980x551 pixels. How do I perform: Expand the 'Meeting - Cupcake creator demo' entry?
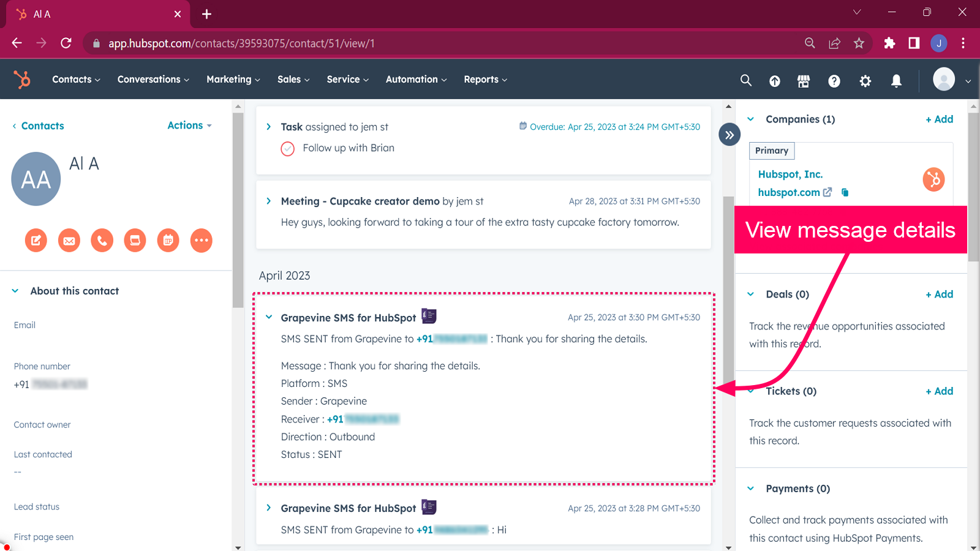(x=268, y=201)
